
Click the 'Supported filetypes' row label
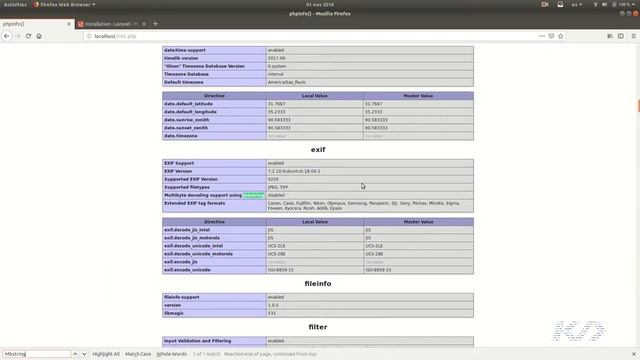187,187
